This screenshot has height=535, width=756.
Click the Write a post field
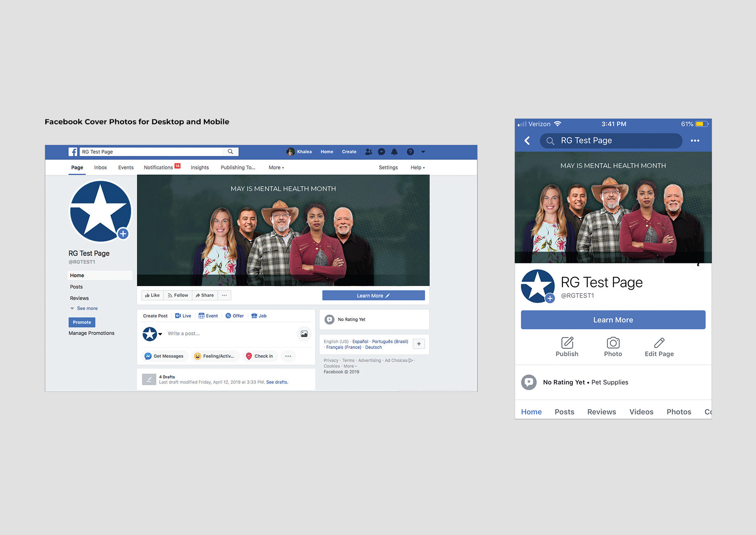pos(184,334)
